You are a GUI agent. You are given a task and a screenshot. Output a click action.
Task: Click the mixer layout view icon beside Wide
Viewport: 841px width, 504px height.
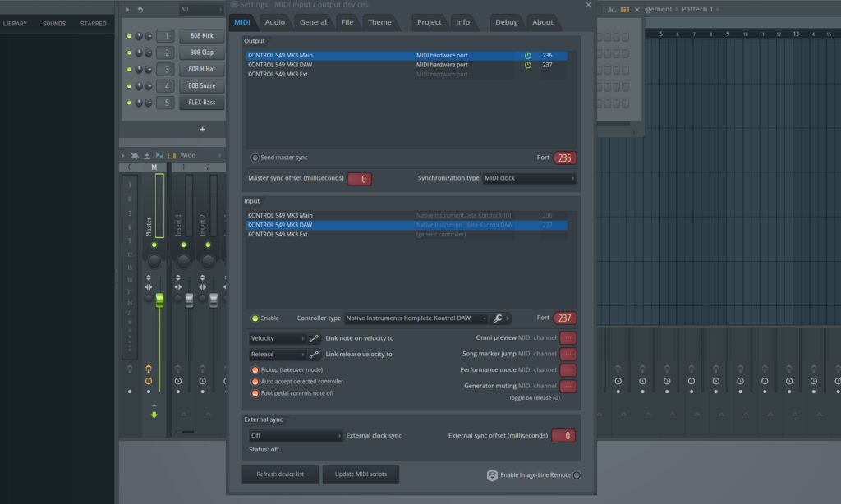click(x=172, y=155)
